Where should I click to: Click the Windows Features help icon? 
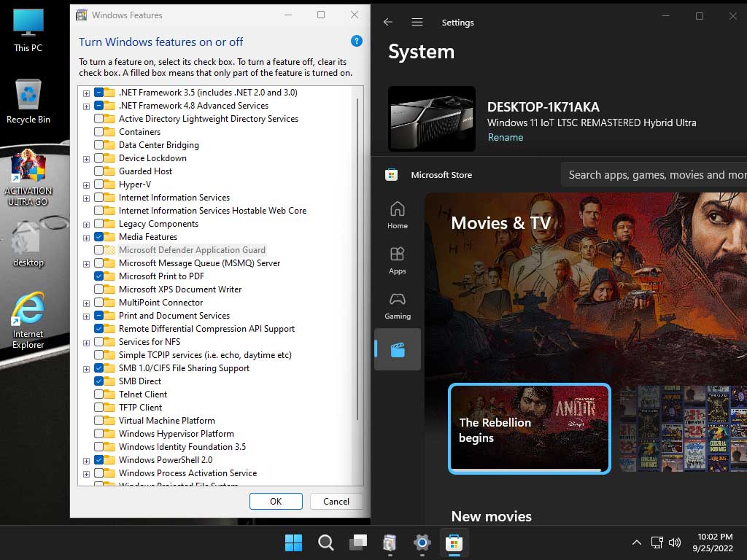[356, 41]
